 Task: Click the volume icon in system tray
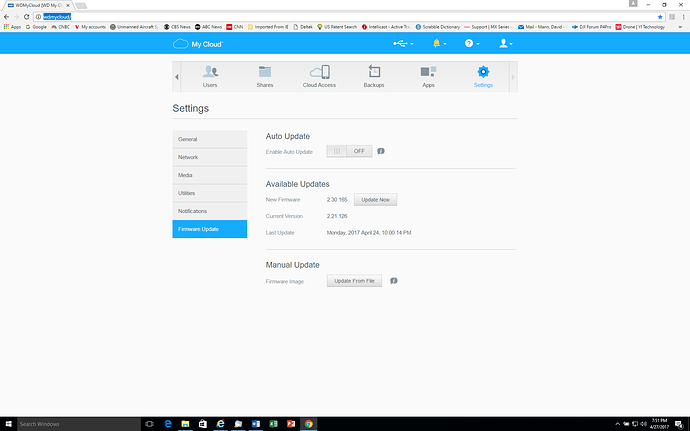click(x=643, y=424)
